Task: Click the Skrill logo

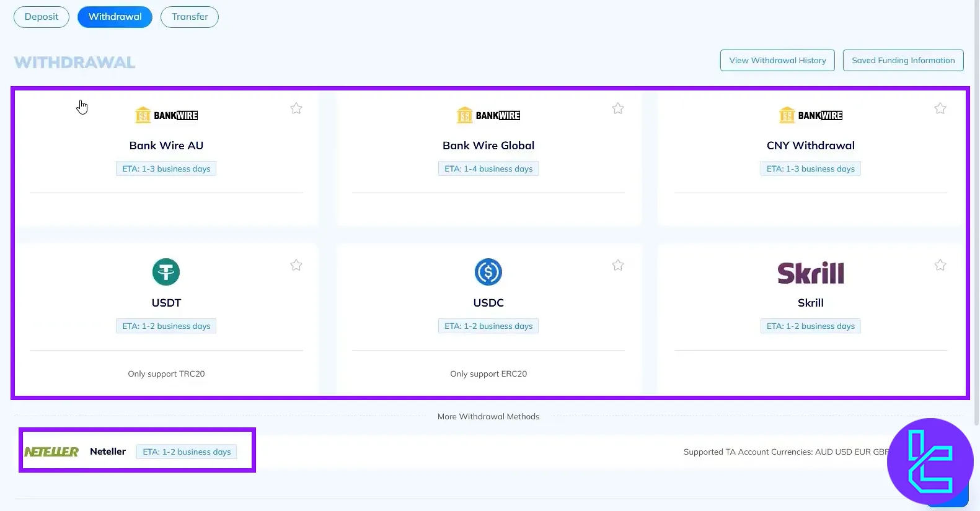Action: click(811, 273)
